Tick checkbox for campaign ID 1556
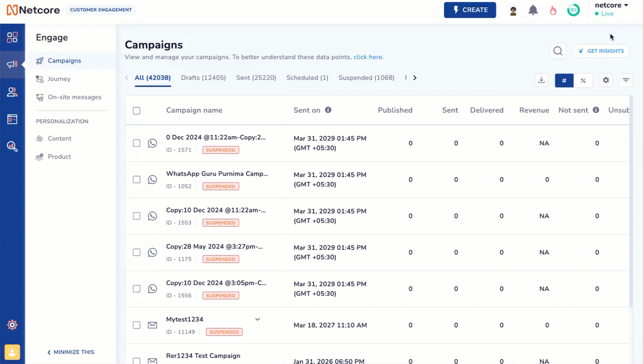 coord(137,289)
